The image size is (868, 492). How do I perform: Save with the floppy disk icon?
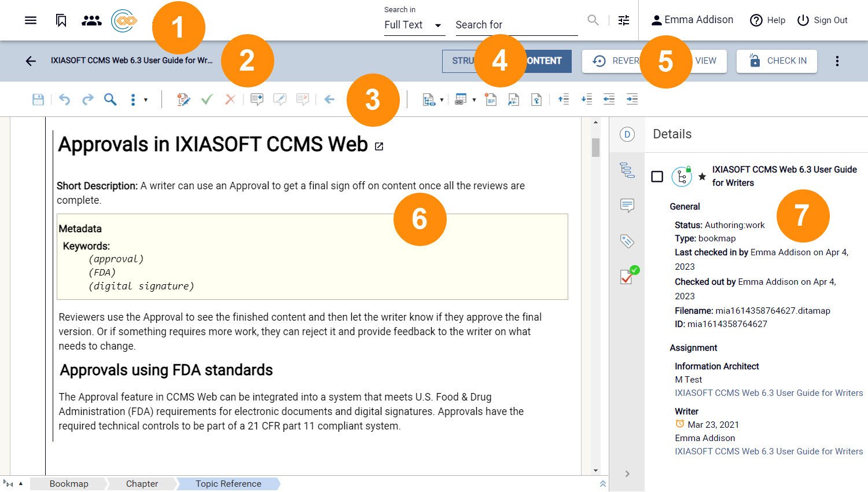pyautogui.click(x=38, y=100)
